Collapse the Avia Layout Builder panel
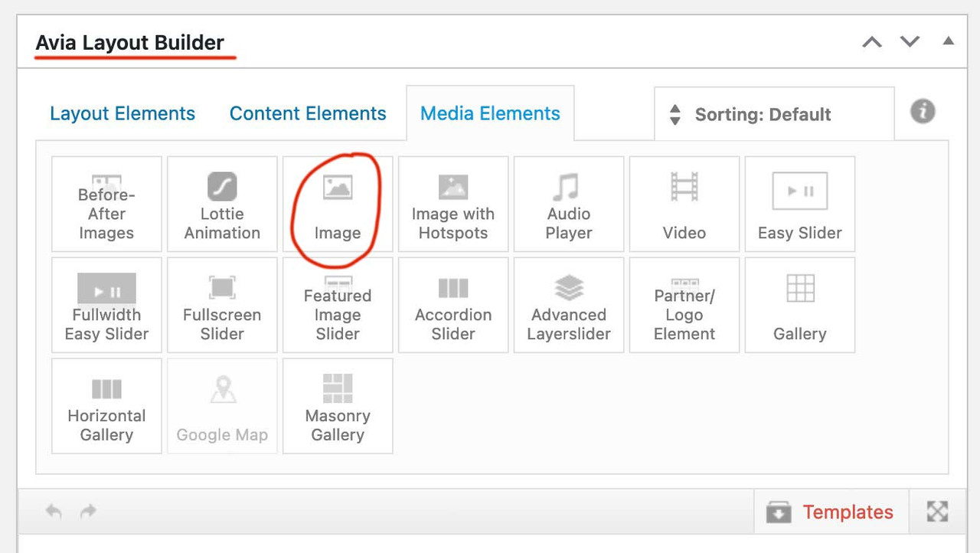980x553 pixels. (x=949, y=41)
